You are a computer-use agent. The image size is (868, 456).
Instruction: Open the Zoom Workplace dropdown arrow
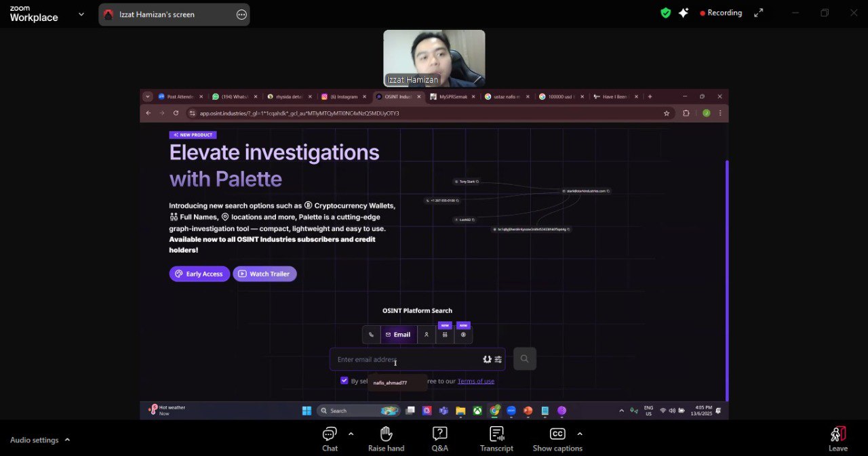pyautogui.click(x=81, y=14)
